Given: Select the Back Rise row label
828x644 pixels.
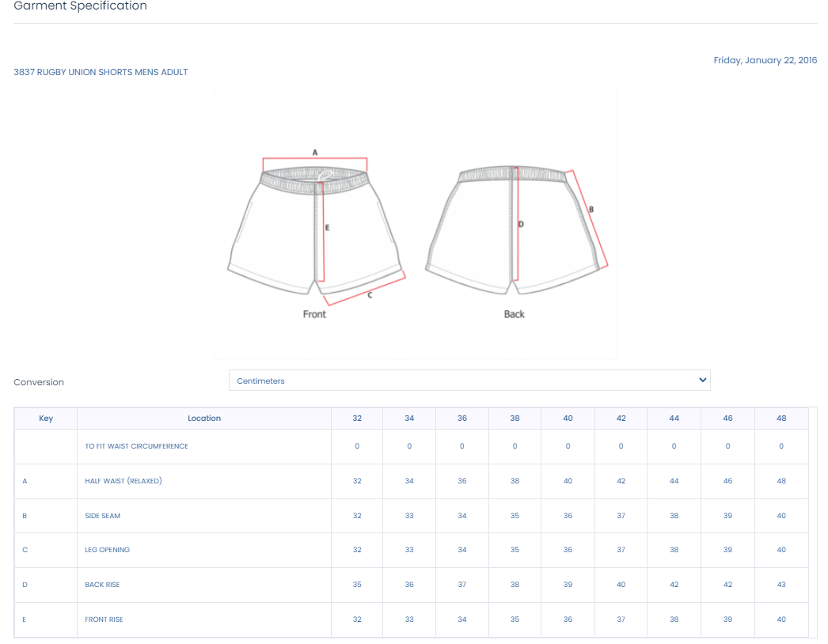Looking at the screenshot, I should click(102, 585).
